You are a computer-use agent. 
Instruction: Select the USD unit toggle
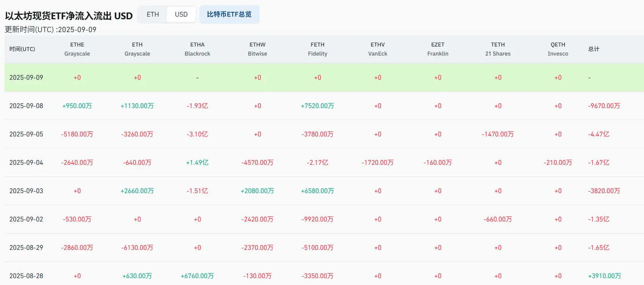[181, 14]
